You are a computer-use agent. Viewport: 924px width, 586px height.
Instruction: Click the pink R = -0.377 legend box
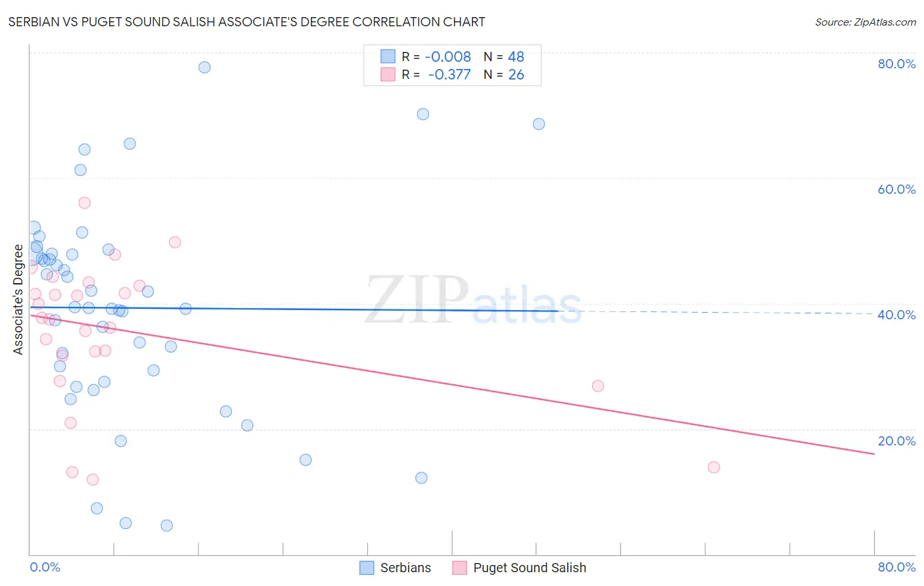(x=388, y=74)
